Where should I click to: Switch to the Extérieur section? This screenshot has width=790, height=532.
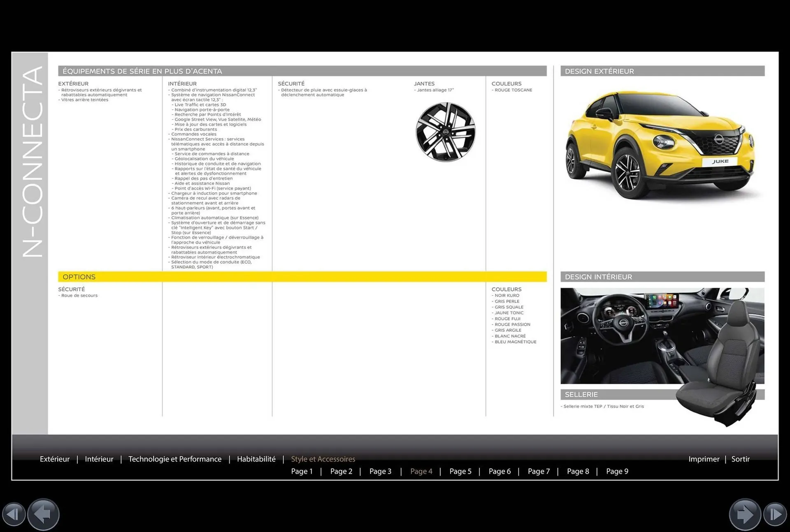pyautogui.click(x=55, y=459)
